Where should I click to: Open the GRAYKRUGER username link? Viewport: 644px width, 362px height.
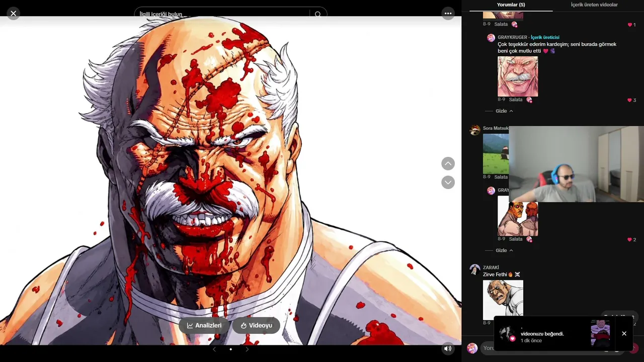[x=512, y=37]
